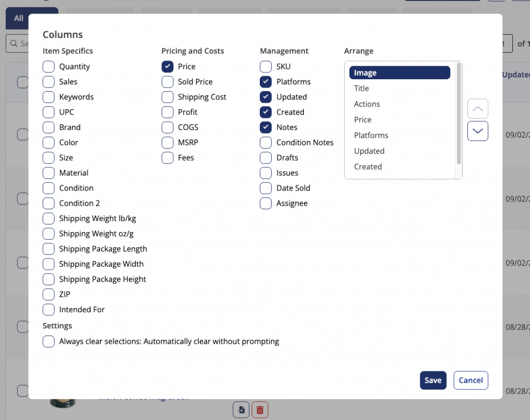Enable the ZIP column checkbox
The height and width of the screenshot is (420, 530).
49,294
